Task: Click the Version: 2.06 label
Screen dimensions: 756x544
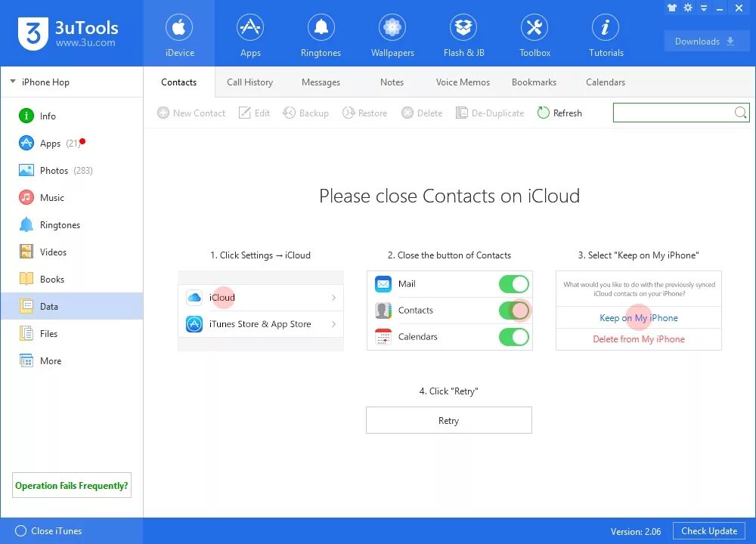Action: 636,531
